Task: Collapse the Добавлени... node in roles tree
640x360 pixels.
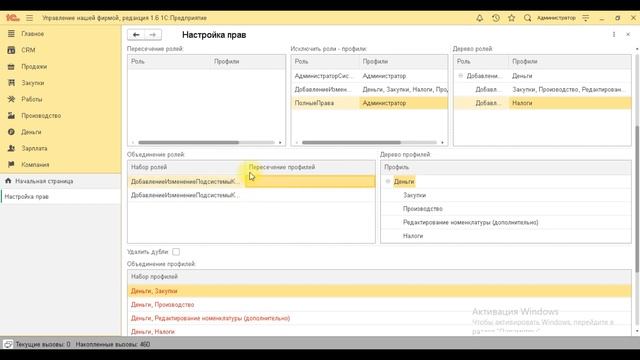Action: tap(460, 76)
